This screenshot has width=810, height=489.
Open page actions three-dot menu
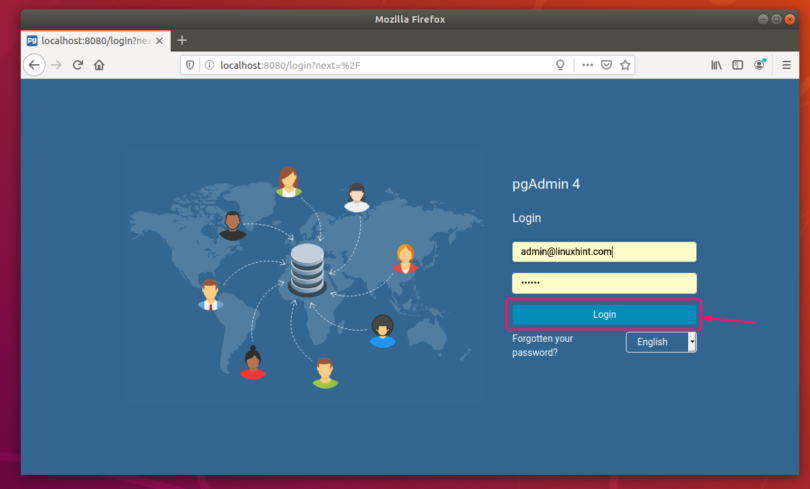pyautogui.click(x=587, y=65)
